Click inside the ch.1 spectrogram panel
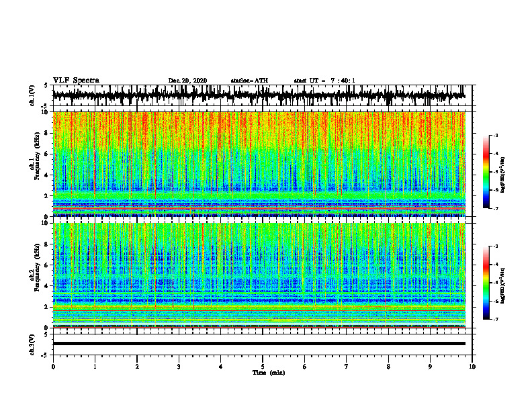The image size is (532, 411). pos(259,164)
